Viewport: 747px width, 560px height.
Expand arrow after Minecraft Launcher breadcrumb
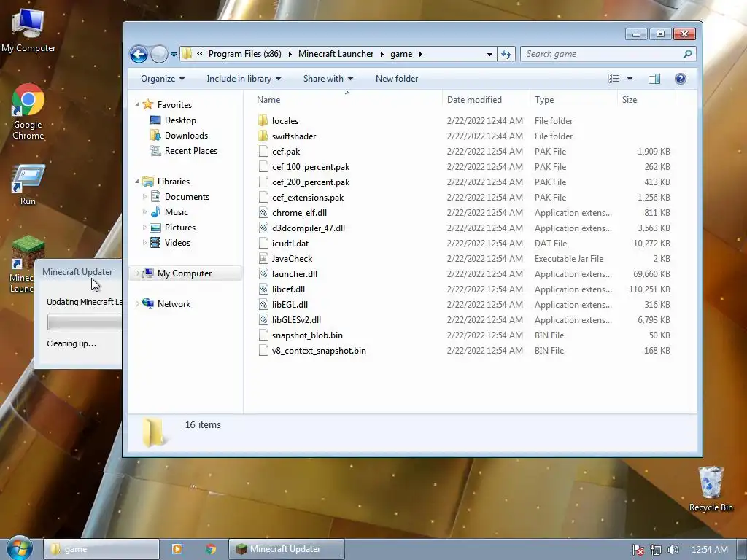382,54
